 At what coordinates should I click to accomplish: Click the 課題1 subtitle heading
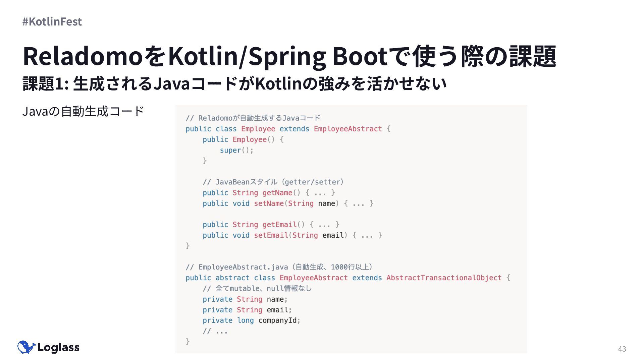[234, 84]
